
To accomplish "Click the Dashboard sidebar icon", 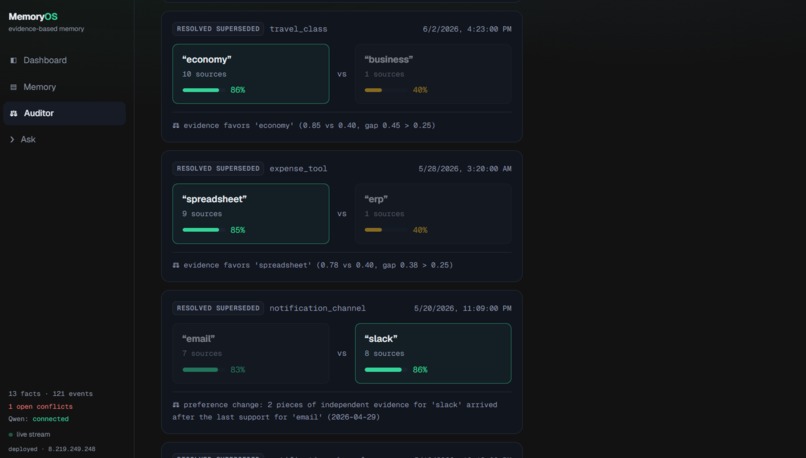I will coord(13,60).
